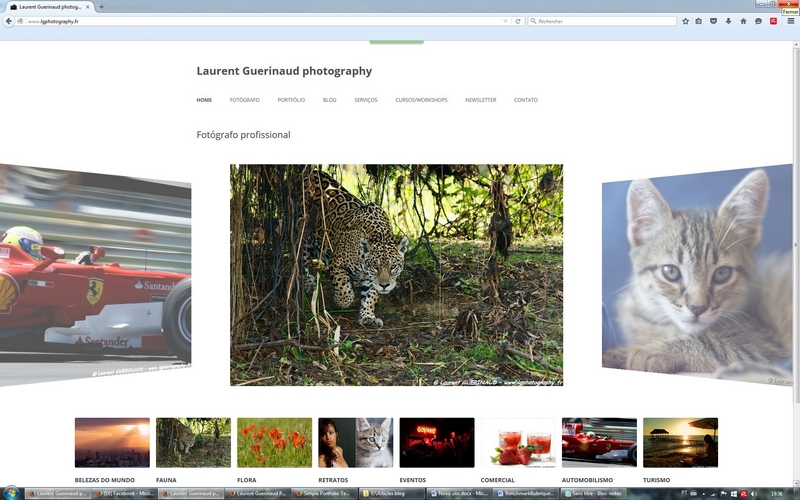Reload the page with the refresh icon
800x500 pixels.
click(518, 21)
